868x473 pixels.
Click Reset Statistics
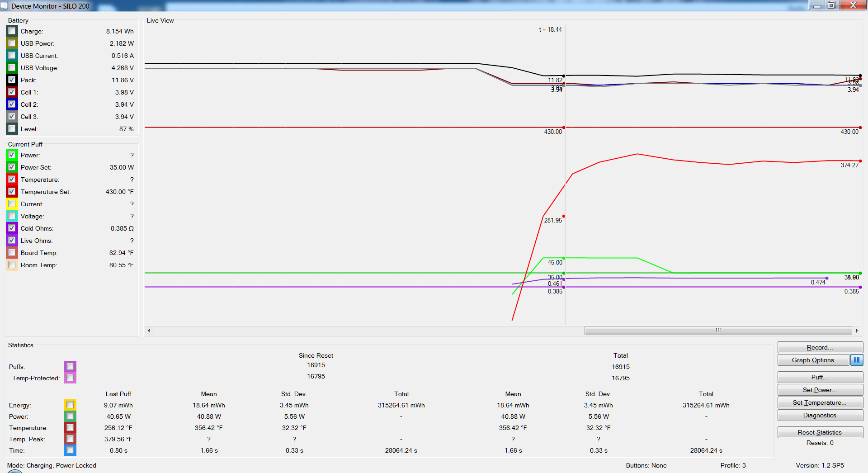[x=820, y=432]
